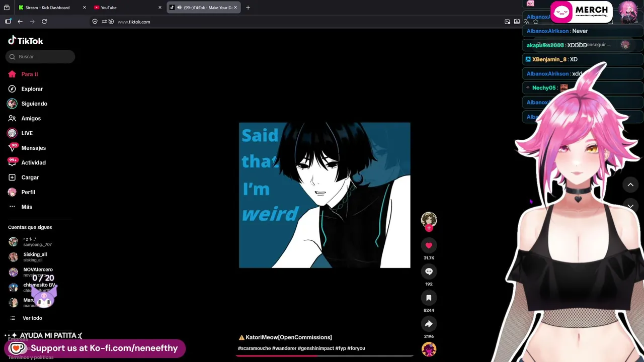Save the video with the bookmark icon
Viewport: 644px width, 362px height.
429,298
